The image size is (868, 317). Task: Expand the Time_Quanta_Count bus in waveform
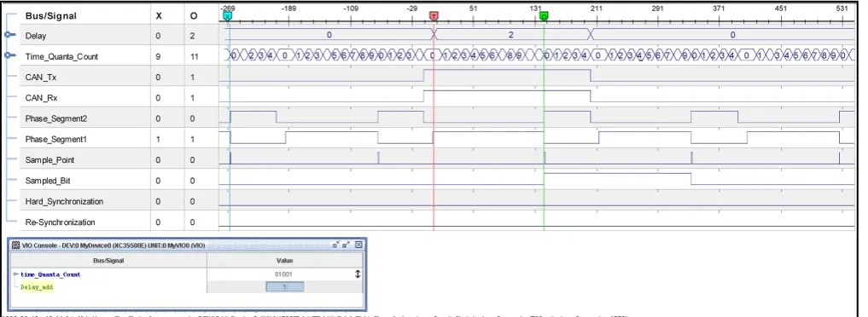tap(9, 55)
